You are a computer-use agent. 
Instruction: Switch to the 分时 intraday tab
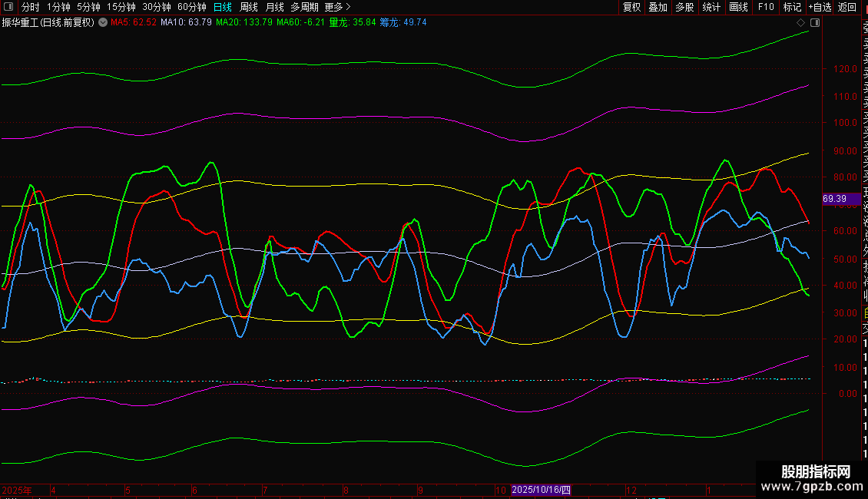point(30,7)
